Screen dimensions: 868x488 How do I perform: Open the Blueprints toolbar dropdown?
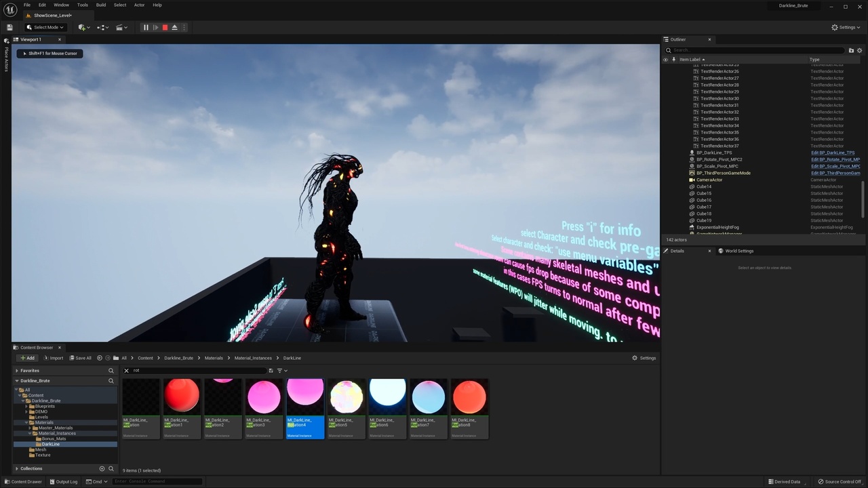click(x=103, y=27)
